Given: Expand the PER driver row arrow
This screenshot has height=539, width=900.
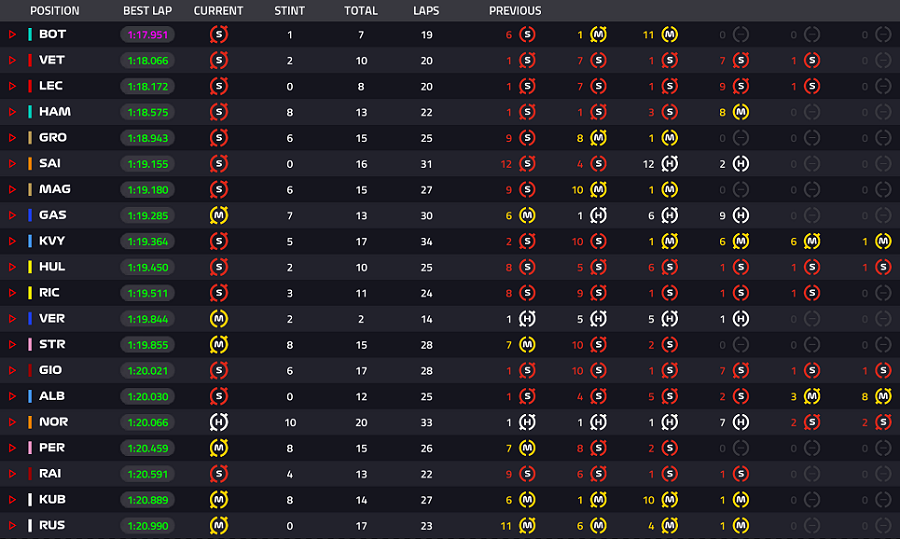Looking at the screenshot, I should 12,448.
